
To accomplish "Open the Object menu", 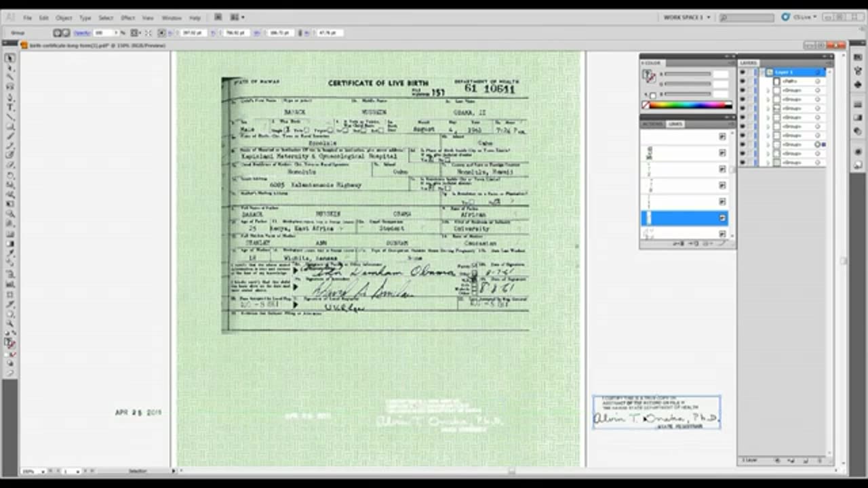I will [x=64, y=18].
